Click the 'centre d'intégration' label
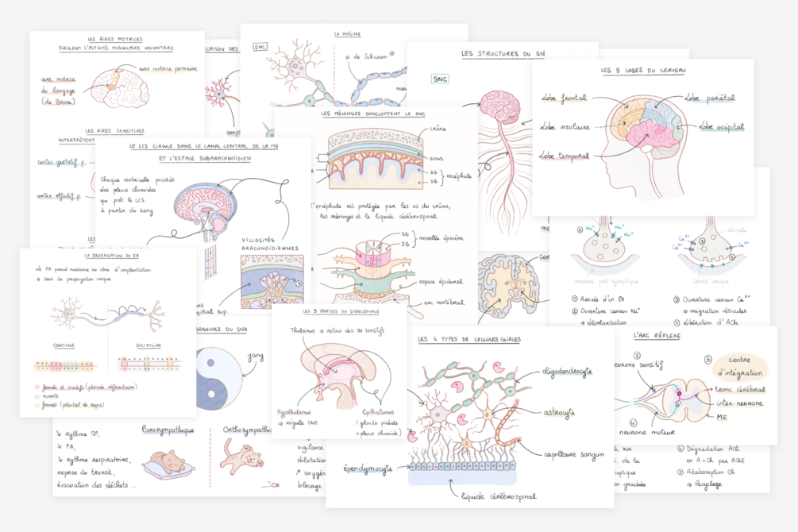This screenshot has height=532, width=798. click(x=740, y=366)
